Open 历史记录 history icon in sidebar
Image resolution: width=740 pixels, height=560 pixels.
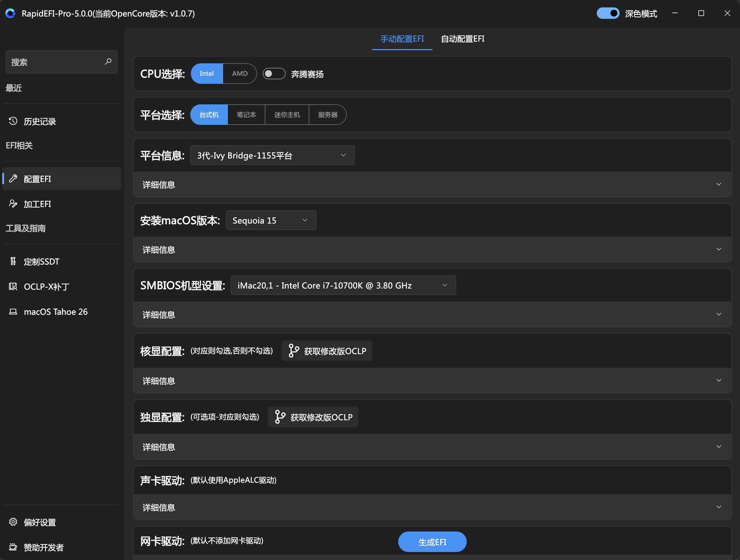point(13,121)
